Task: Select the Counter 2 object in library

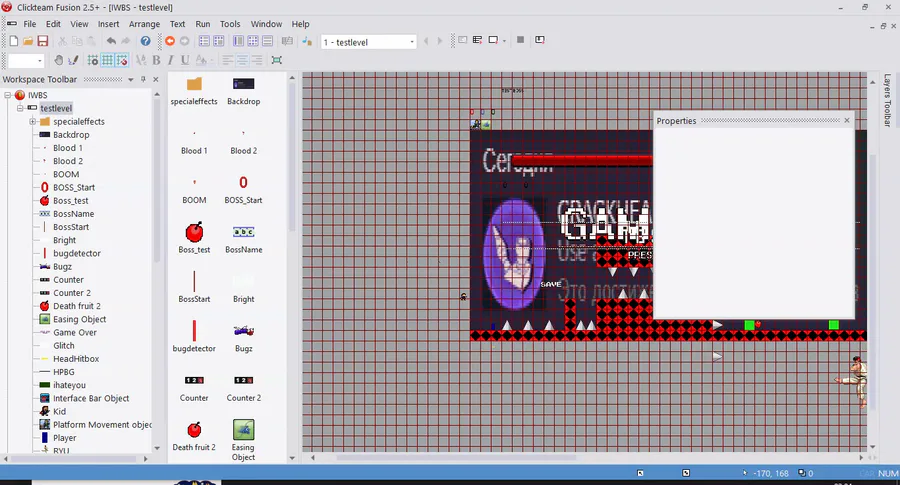Action: (x=243, y=388)
